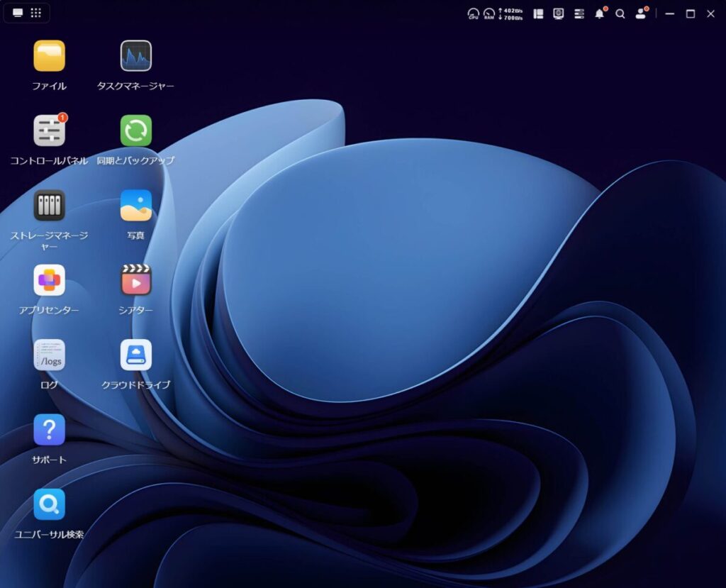Open クラウドドライブ app
This screenshot has width=726, height=588.
click(x=135, y=355)
